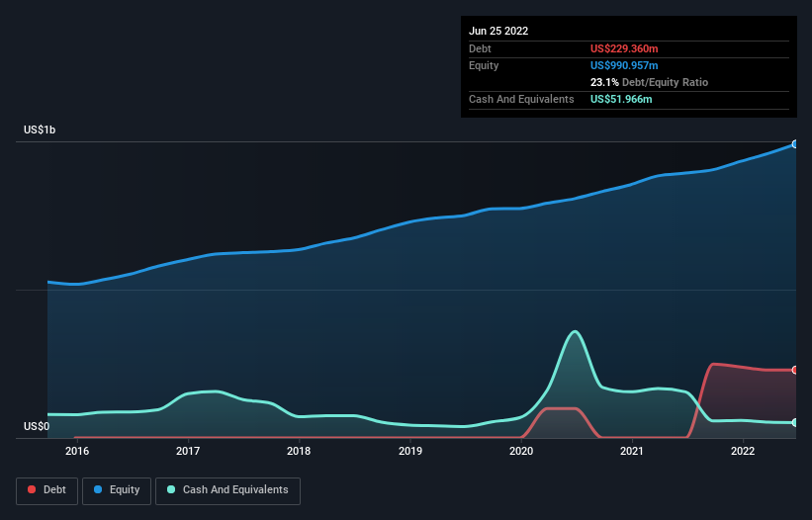This screenshot has width=812, height=520.
Task: Click the teal Cash endpoint marker
Action: pos(795,423)
